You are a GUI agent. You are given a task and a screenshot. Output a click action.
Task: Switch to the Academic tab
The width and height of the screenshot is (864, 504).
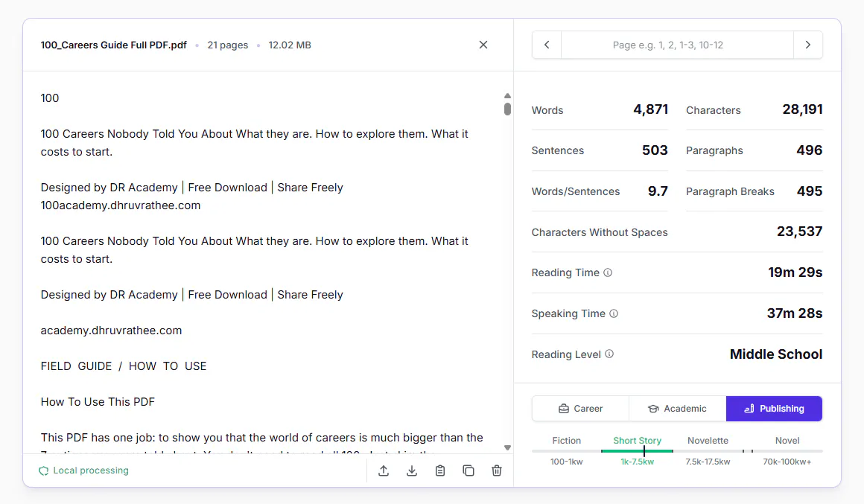click(x=677, y=409)
